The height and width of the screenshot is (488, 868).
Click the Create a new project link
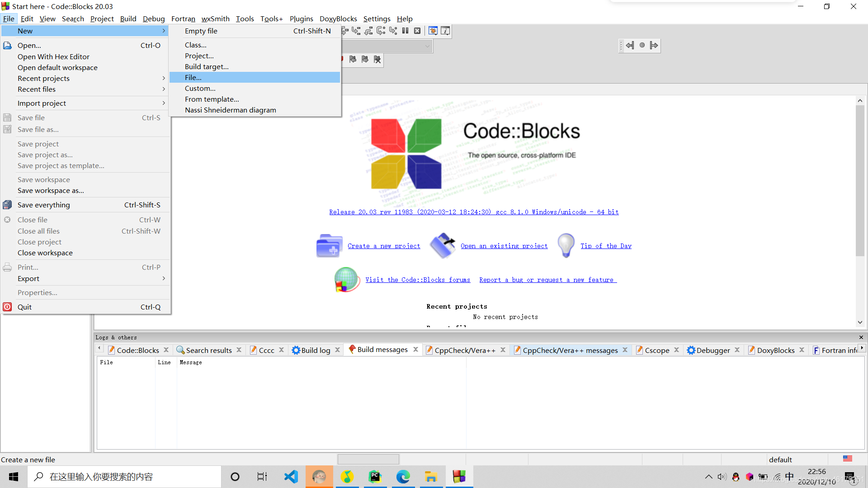pos(384,246)
